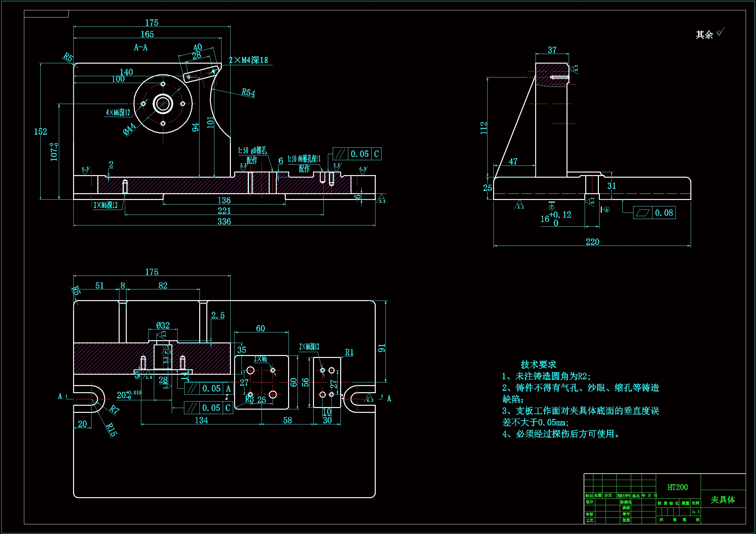Click the A-A section view label
The height and width of the screenshot is (534, 756).
pyautogui.click(x=141, y=48)
